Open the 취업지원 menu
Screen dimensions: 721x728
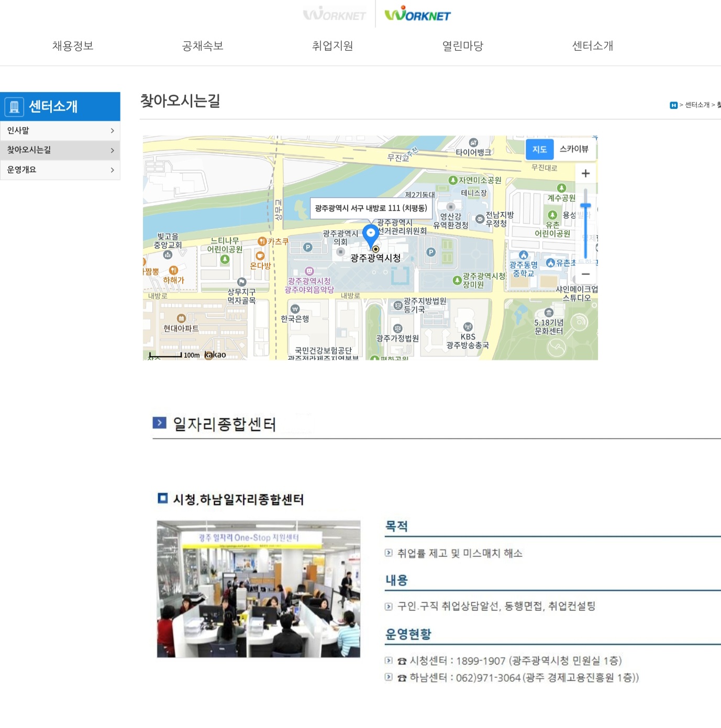tap(332, 46)
